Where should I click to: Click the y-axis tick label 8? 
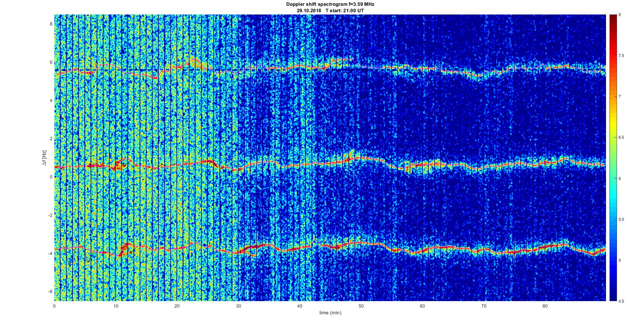tap(51, 24)
